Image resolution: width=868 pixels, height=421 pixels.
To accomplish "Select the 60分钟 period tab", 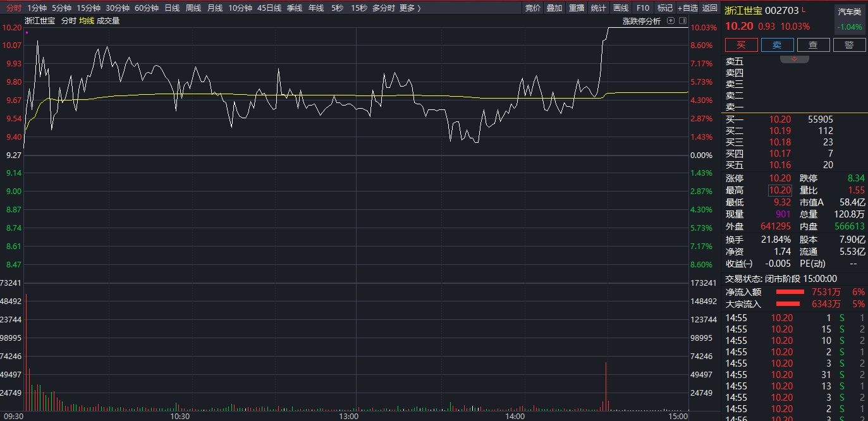I will click(x=147, y=8).
